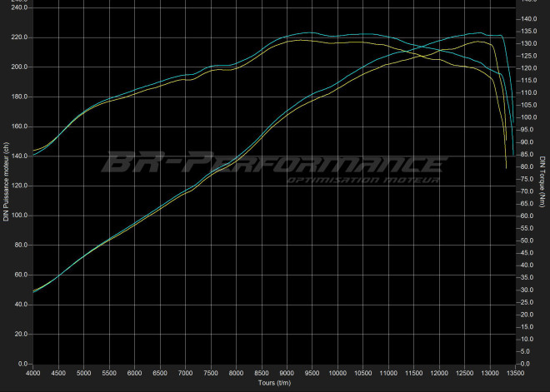Click the 0.0 label on the left power axis

21,364
